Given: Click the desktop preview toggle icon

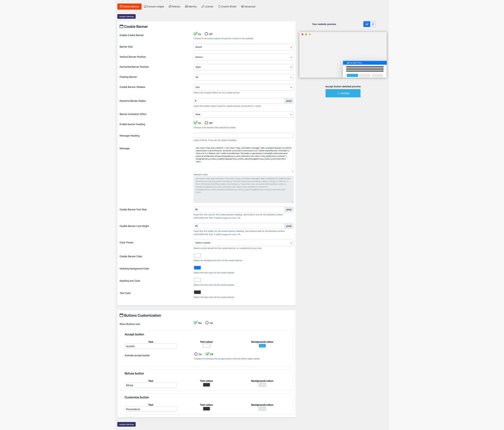Looking at the screenshot, I should pos(366,24).
